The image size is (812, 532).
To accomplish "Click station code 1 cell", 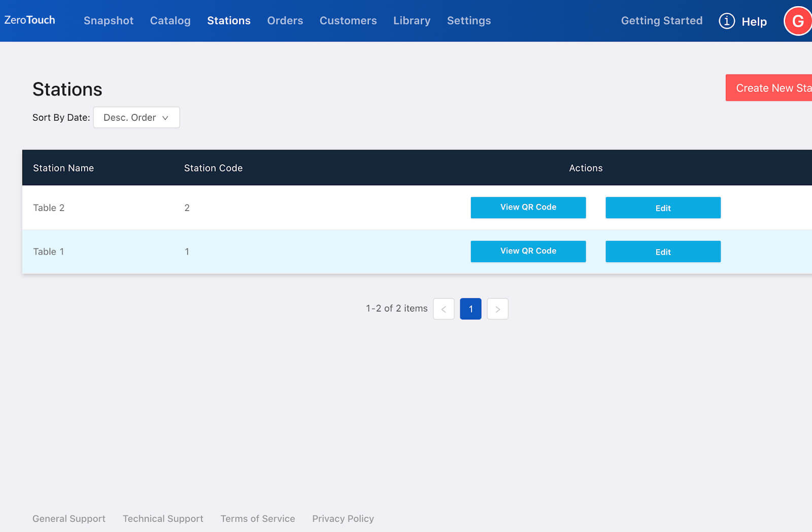I will 187,252.
